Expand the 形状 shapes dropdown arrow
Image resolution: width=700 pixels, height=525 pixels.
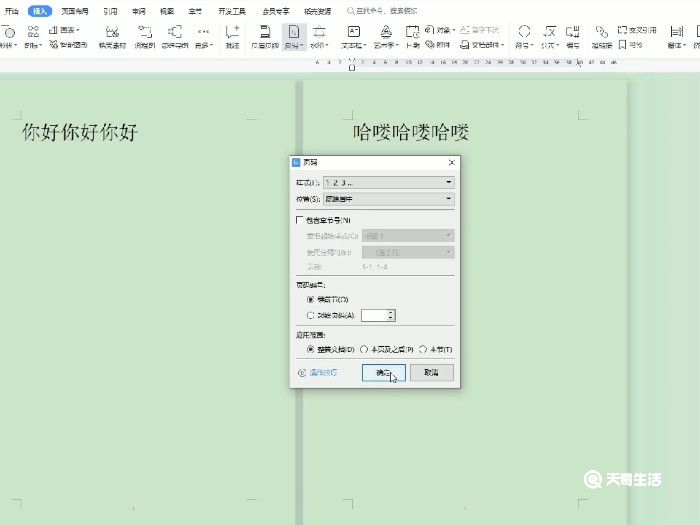coord(15,45)
